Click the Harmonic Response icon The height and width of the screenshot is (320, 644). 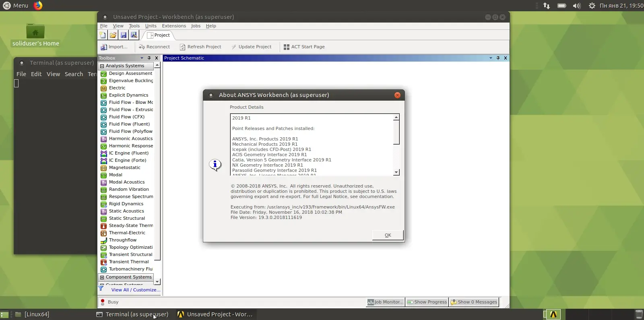[x=103, y=146]
